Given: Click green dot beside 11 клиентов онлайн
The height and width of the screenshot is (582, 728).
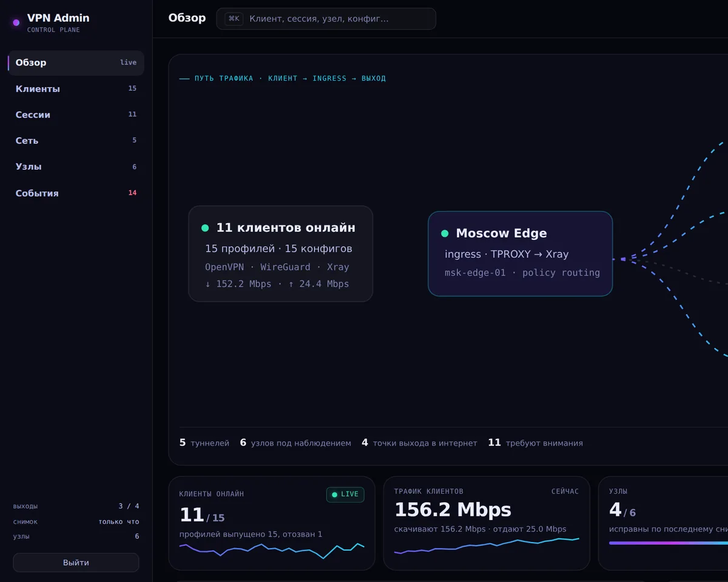Looking at the screenshot, I should 205,228.
